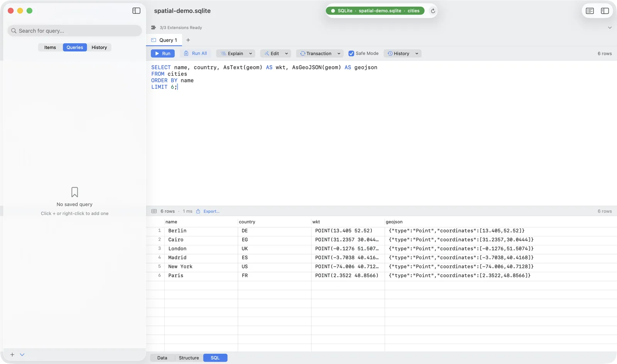Screen dimensions: 617x364
Task: Select the Paris cell
Action: click(201, 275)
